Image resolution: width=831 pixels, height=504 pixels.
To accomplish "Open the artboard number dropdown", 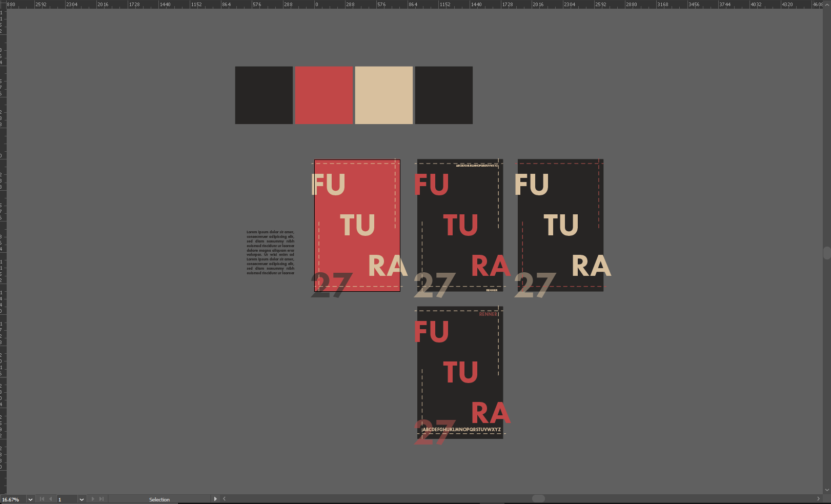I will [x=82, y=499].
